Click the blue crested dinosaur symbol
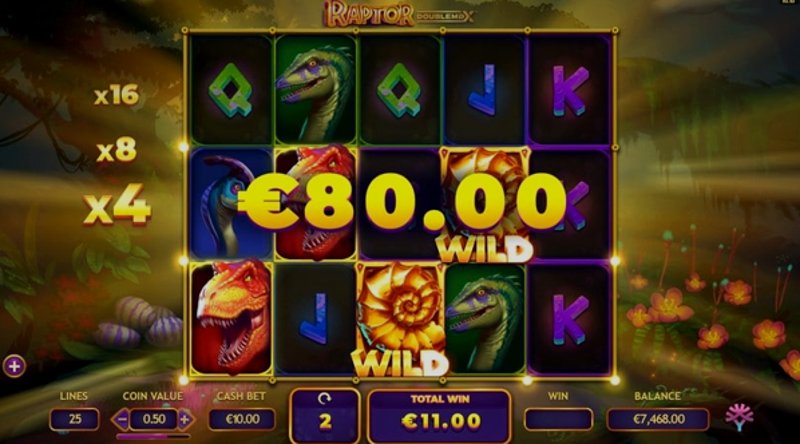This screenshot has width=800, height=444. tap(230, 204)
